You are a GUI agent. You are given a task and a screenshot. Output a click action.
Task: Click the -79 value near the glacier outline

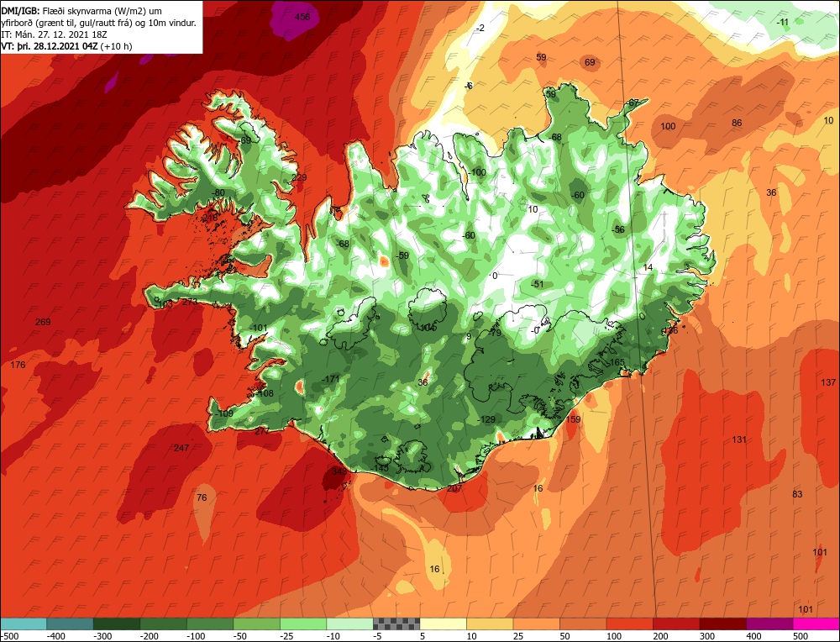click(x=495, y=333)
